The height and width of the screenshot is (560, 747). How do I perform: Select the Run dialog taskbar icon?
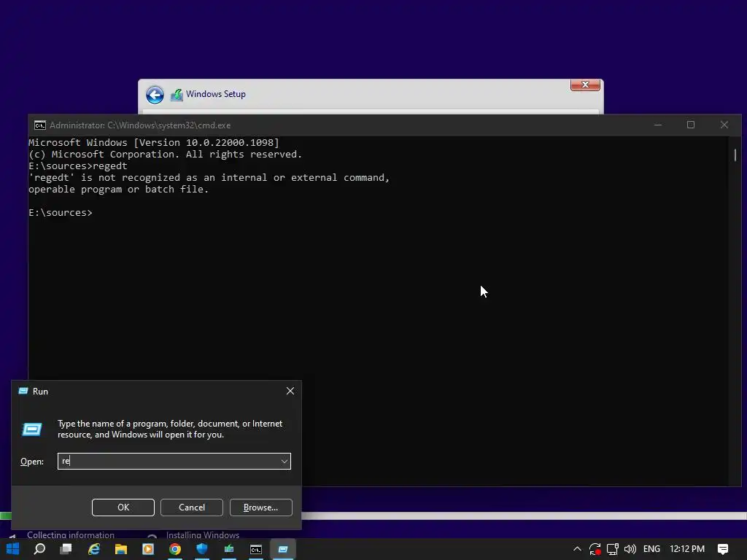[283, 549]
